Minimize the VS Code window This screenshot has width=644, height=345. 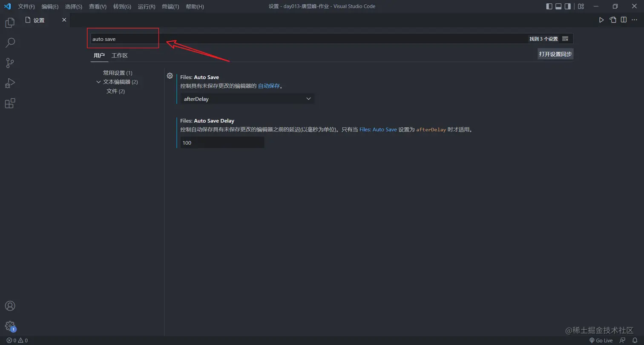pos(596,6)
